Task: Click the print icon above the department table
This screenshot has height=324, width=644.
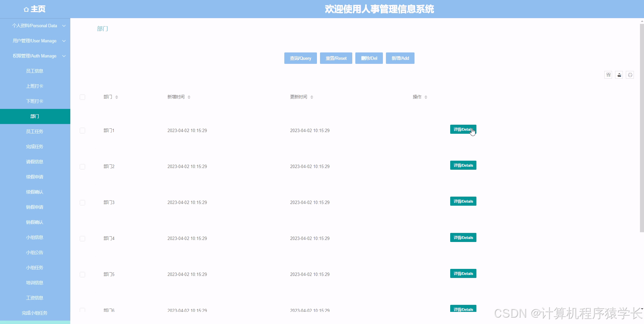Action: 630,75
